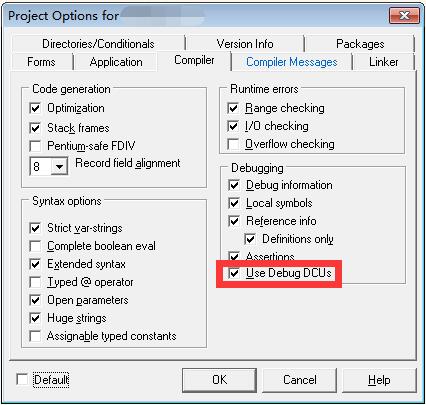Screen dimensions: 426x405
Task: Uncheck Definitions only option
Action: [250, 239]
